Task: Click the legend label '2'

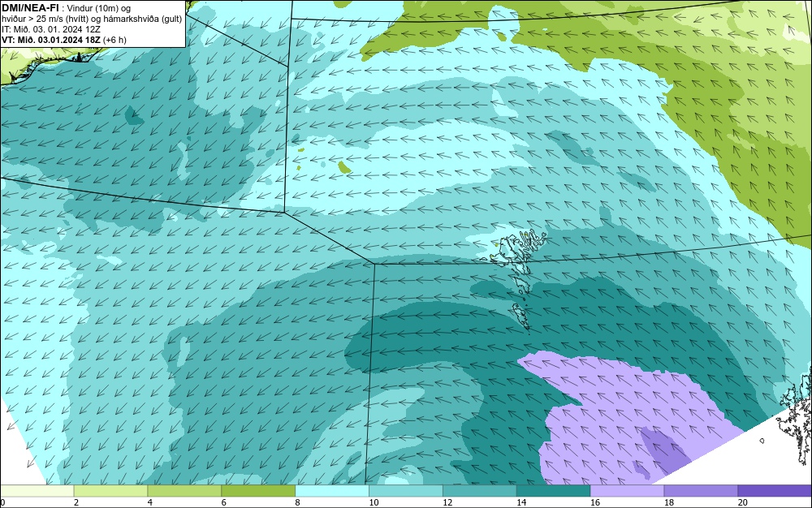Action: coord(76,502)
